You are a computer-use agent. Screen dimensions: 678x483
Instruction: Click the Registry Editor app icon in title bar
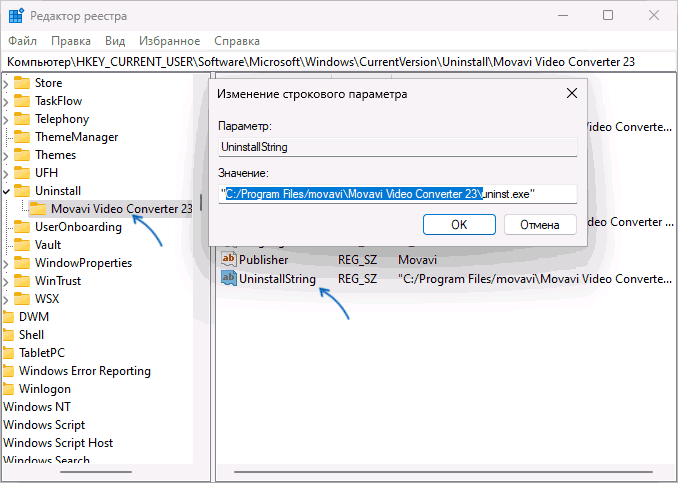point(16,16)
